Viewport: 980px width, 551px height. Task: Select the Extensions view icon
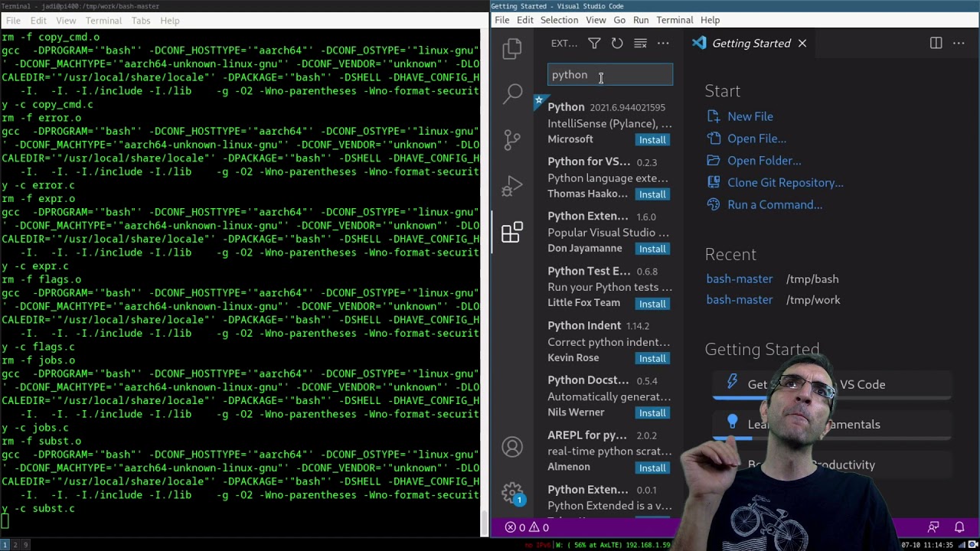point(512,232)
